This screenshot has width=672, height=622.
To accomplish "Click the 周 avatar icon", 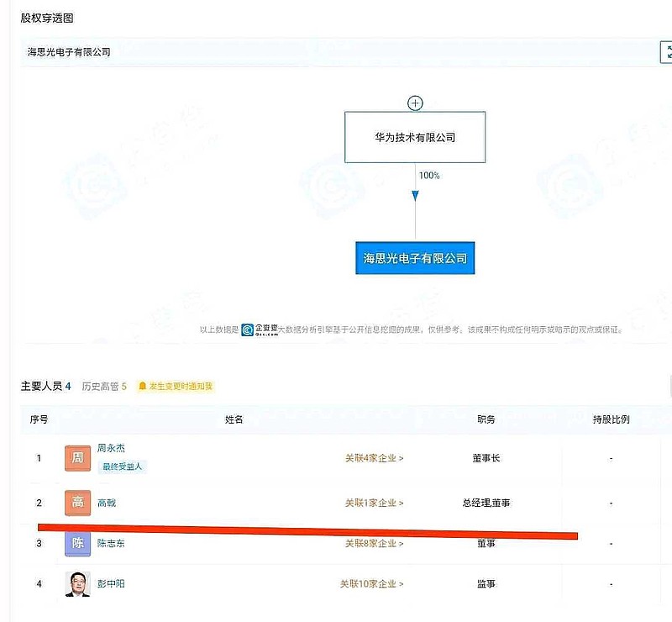I will (77, 458).
